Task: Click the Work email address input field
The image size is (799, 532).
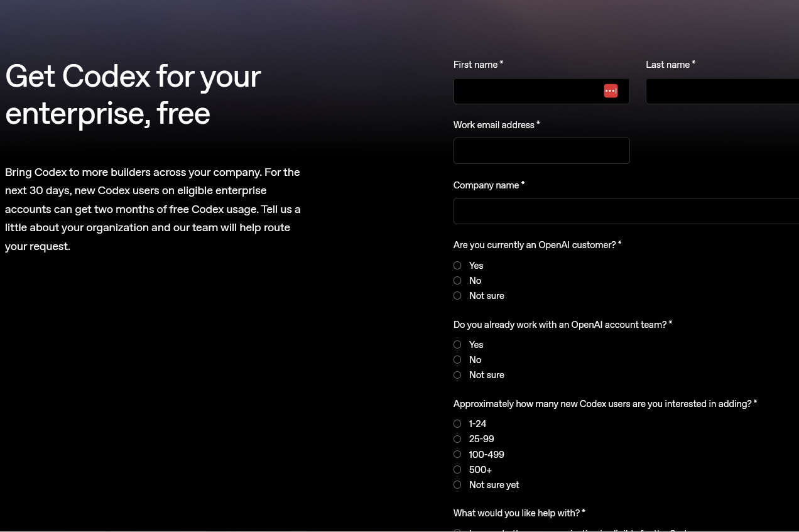Action: coord(541,151)
